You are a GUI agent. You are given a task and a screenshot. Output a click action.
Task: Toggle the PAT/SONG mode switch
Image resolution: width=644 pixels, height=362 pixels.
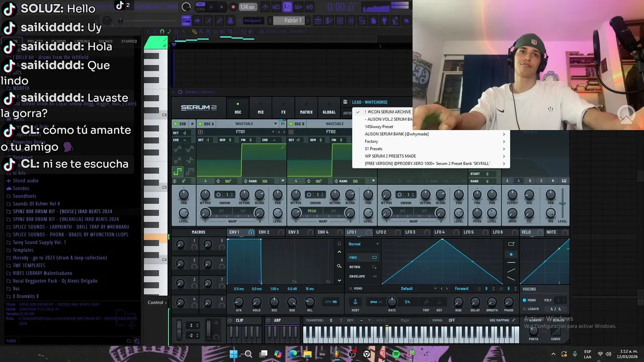point(200,7)
